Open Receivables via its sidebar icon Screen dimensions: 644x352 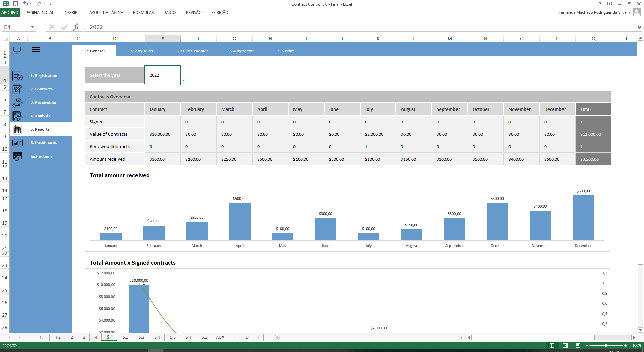(x=17, y=102)
